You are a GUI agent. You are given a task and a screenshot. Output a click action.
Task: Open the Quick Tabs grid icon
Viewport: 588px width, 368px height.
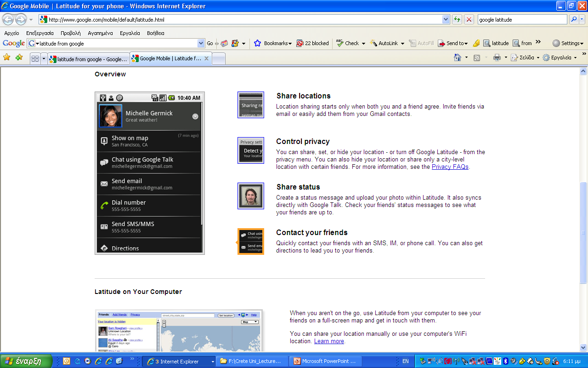(x=35, y=59)
